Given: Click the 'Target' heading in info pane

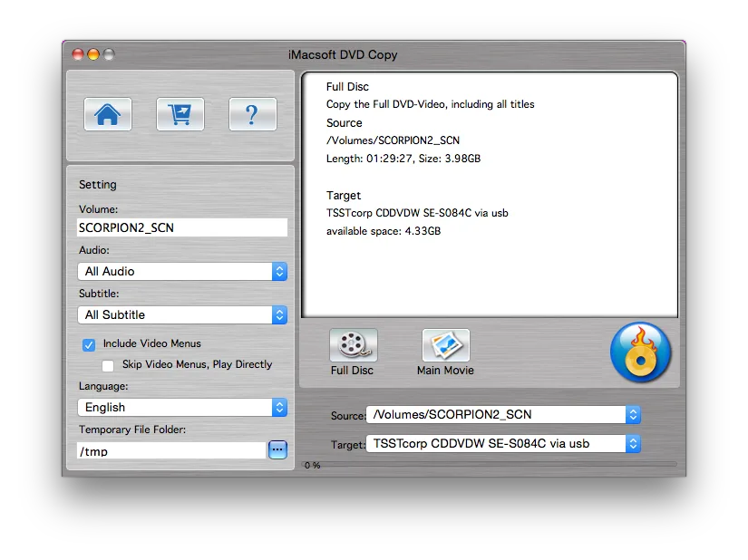Looking at the screenshot, I should (x=344, y=196).
